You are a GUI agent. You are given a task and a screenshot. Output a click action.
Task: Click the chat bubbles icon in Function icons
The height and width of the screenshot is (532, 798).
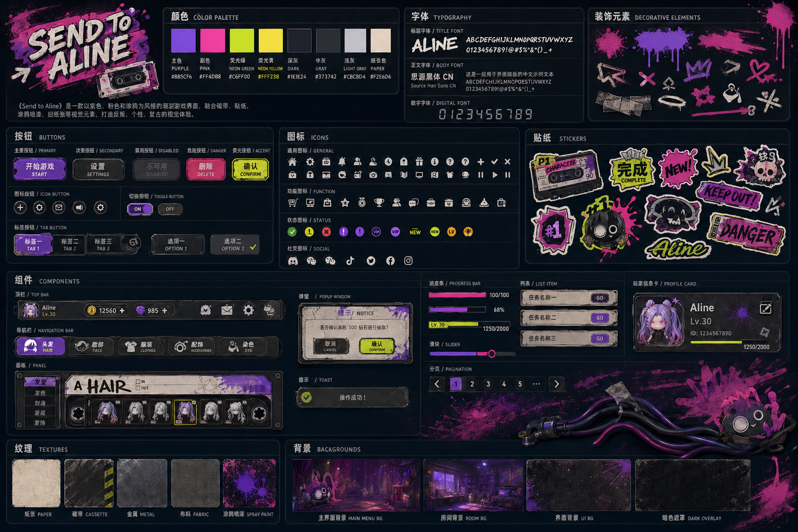coord(414,203)
